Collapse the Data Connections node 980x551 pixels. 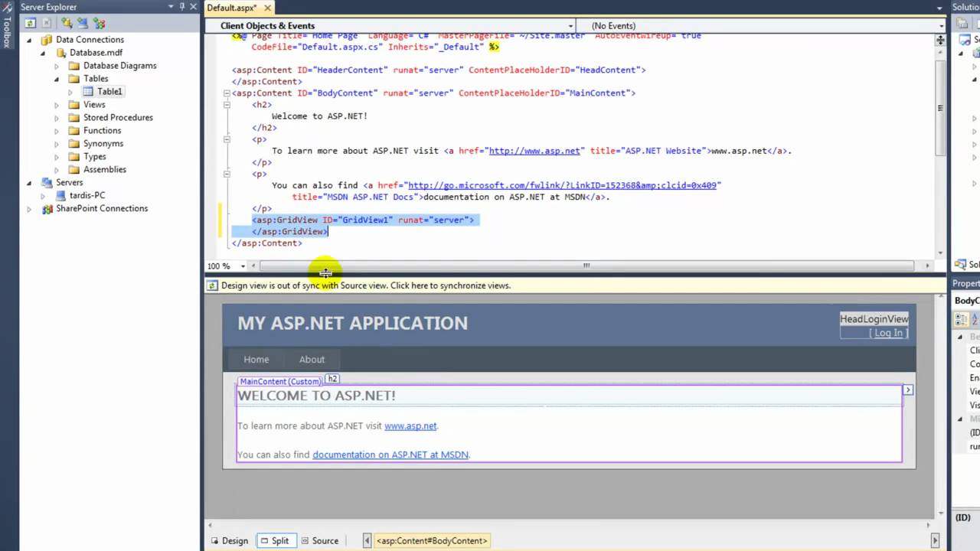(30, 39)
